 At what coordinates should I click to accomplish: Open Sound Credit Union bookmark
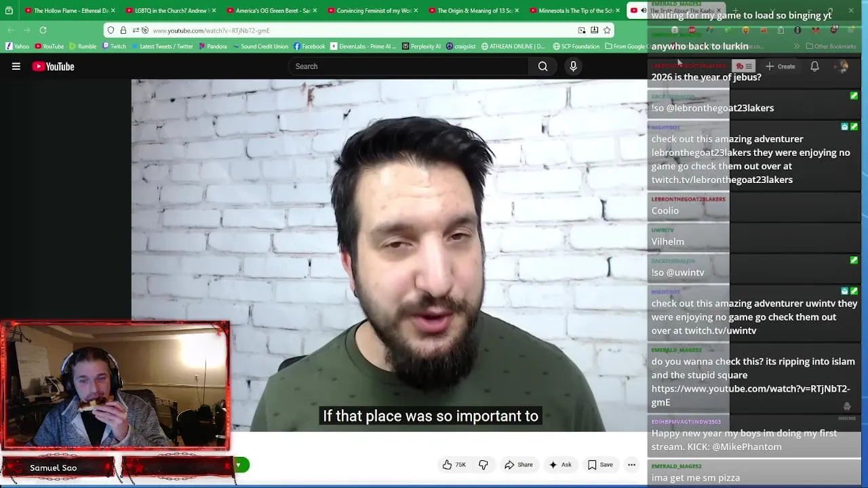click(260, 47)
